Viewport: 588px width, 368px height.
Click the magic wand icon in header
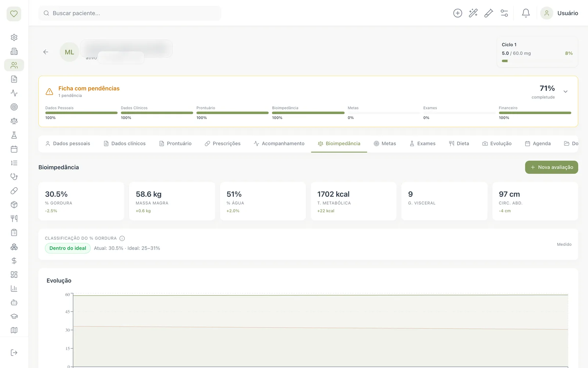coord(473,13)
